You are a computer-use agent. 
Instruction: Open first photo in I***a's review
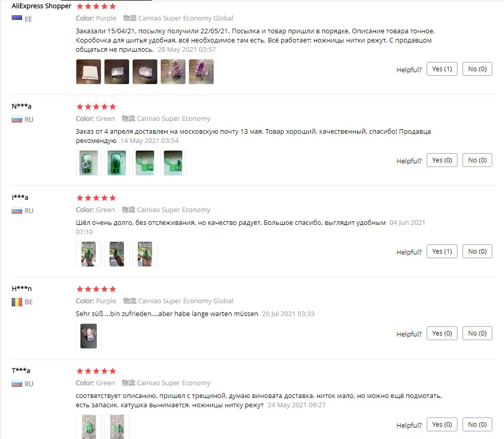(x=89, y=254)
